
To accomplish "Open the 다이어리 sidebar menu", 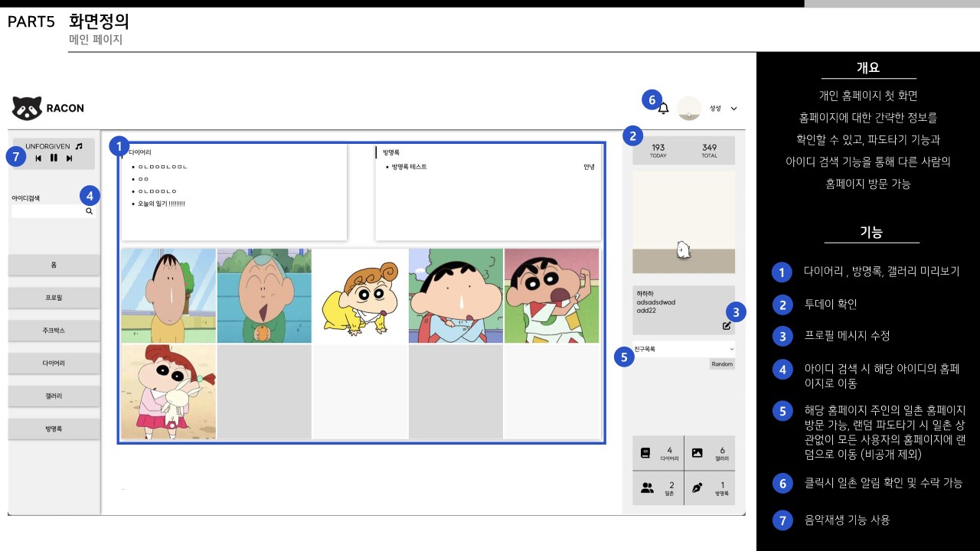I will coord(54,364).
